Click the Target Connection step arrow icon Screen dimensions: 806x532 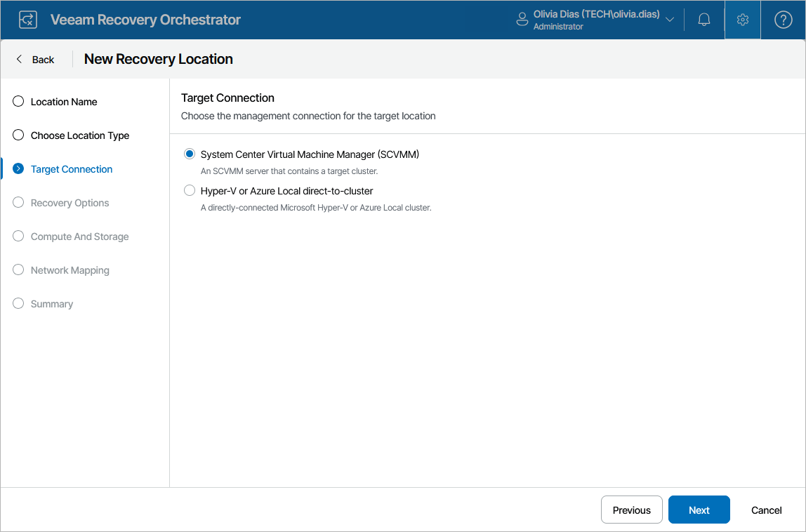pos(18,169)
